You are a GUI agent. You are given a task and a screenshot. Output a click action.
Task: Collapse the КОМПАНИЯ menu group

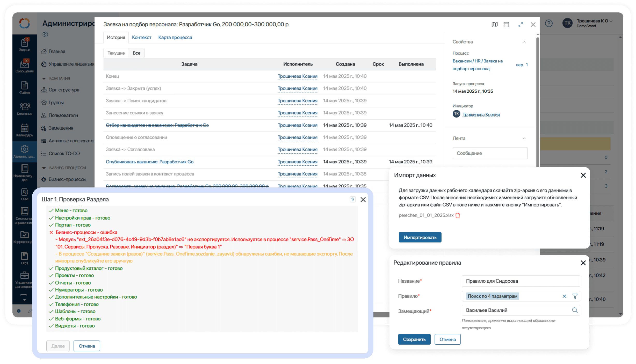pyautogui.click(x=44, y=78)
